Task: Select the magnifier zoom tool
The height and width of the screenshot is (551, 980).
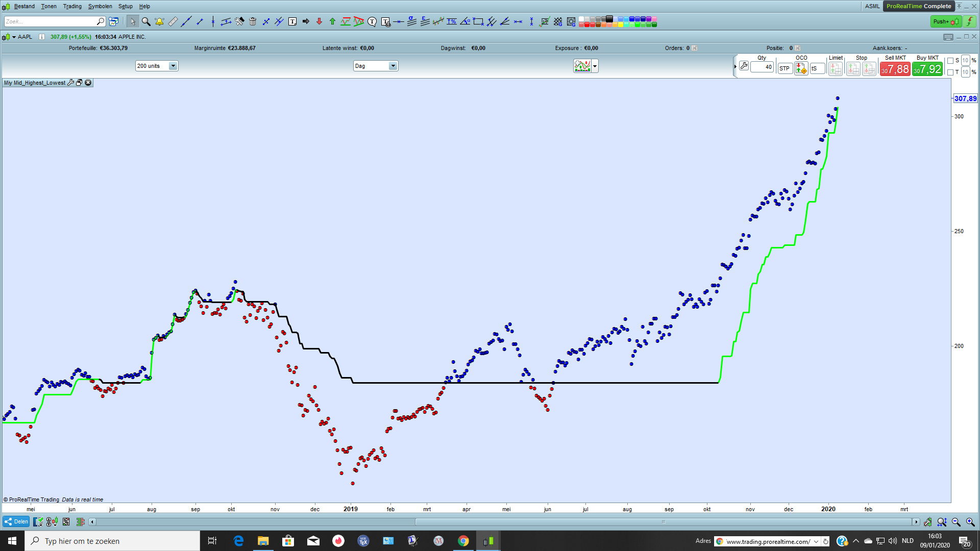Action: [146, 21]
